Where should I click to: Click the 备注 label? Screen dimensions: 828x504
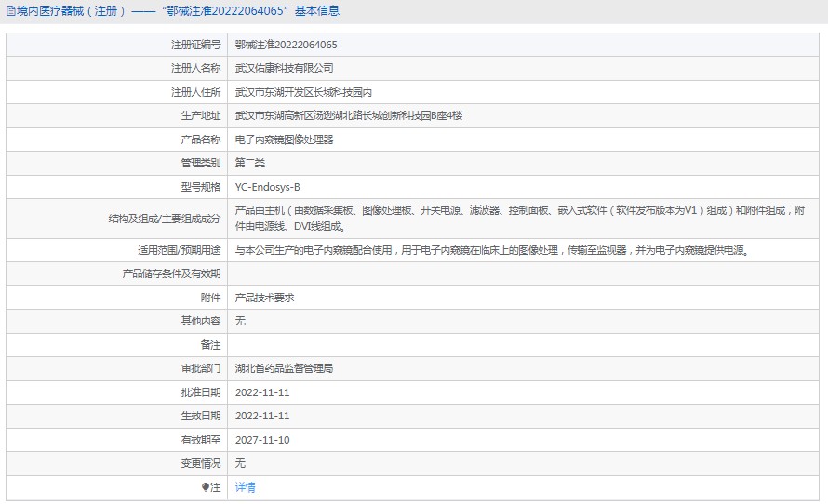tap(210, 345)
